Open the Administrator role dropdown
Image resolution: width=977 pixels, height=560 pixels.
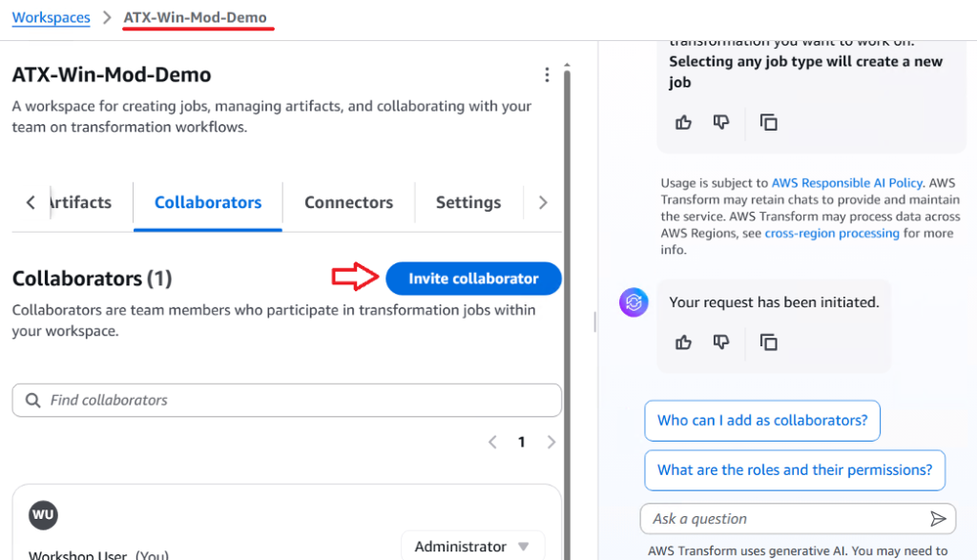pyautogui.click(x=472, y=547)
